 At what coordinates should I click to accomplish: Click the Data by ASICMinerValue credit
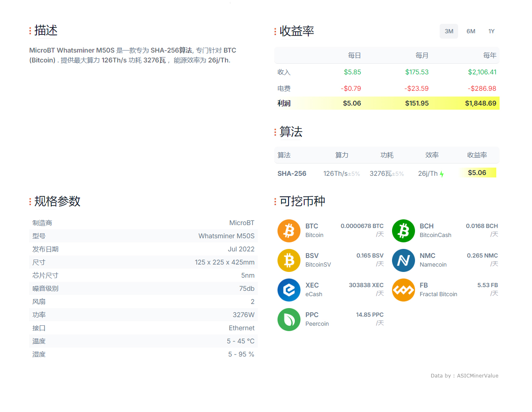[464, 375]
